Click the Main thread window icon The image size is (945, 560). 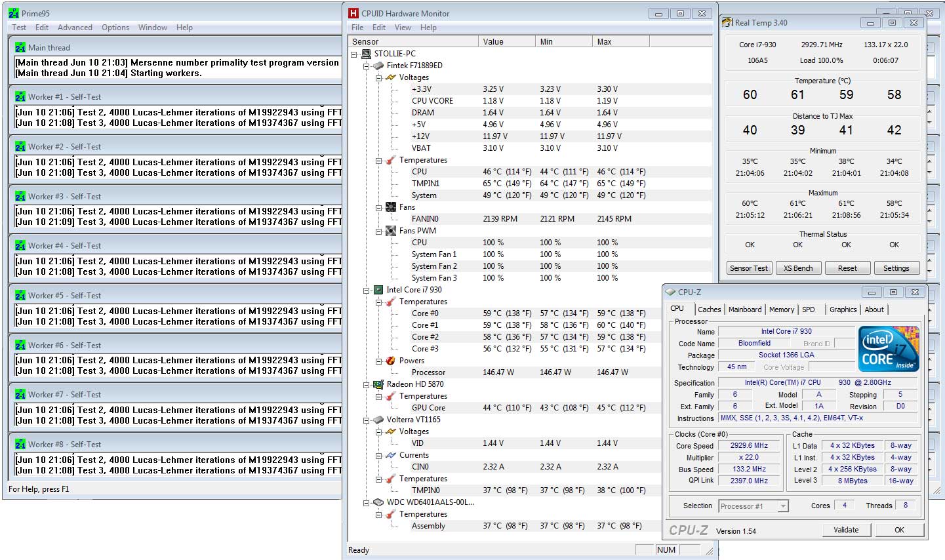click(20, 48)
